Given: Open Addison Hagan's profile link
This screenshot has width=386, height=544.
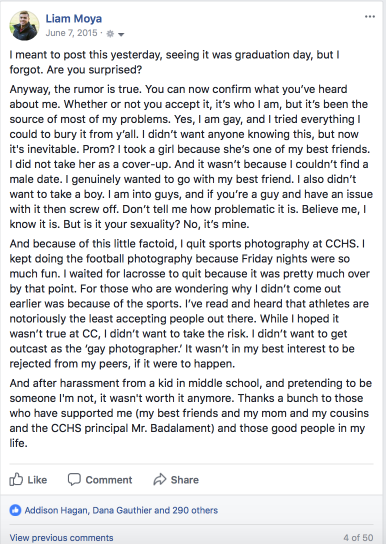Looking at the screenshot, I should [x=56, y=510].
